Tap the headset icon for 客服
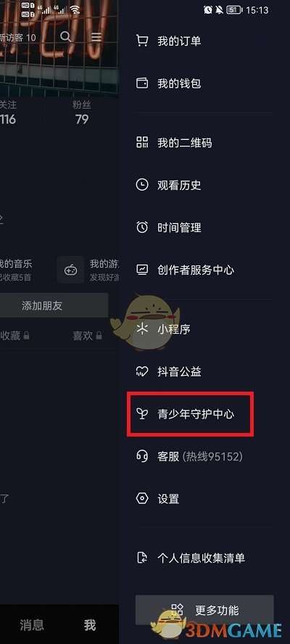This screenshot has height=644, width=290. pos(142,456)
